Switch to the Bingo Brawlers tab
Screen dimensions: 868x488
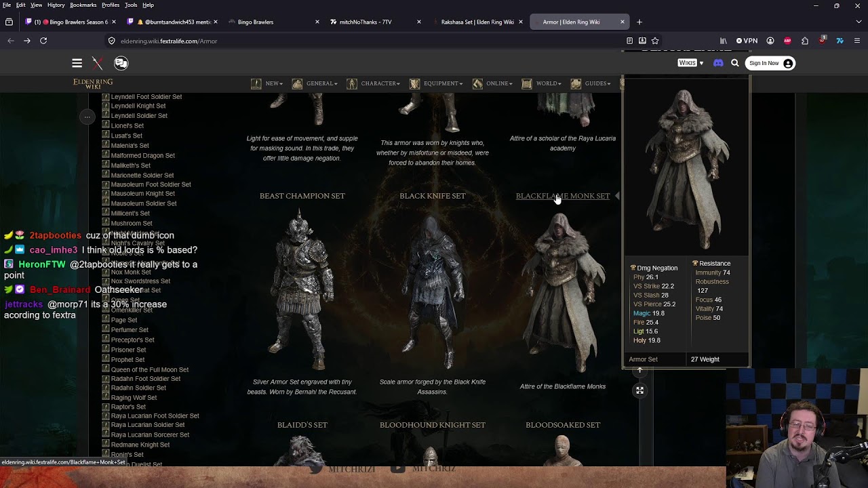point(273,22)
